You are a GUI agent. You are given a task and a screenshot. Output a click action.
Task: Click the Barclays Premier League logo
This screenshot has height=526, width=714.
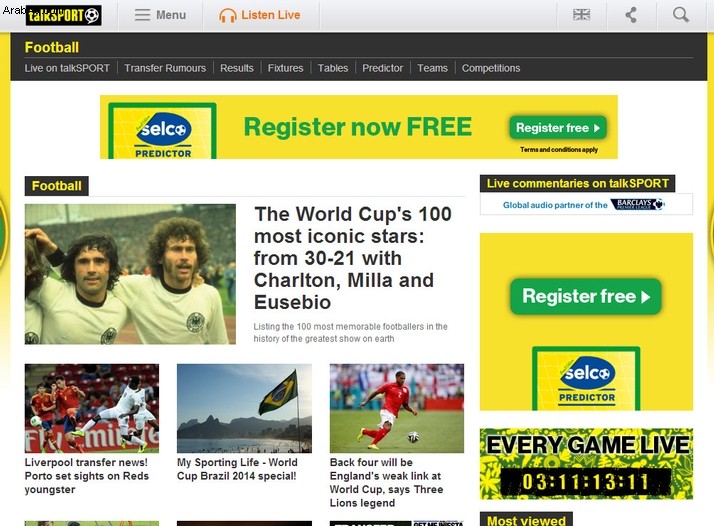[x=638, y=204]
